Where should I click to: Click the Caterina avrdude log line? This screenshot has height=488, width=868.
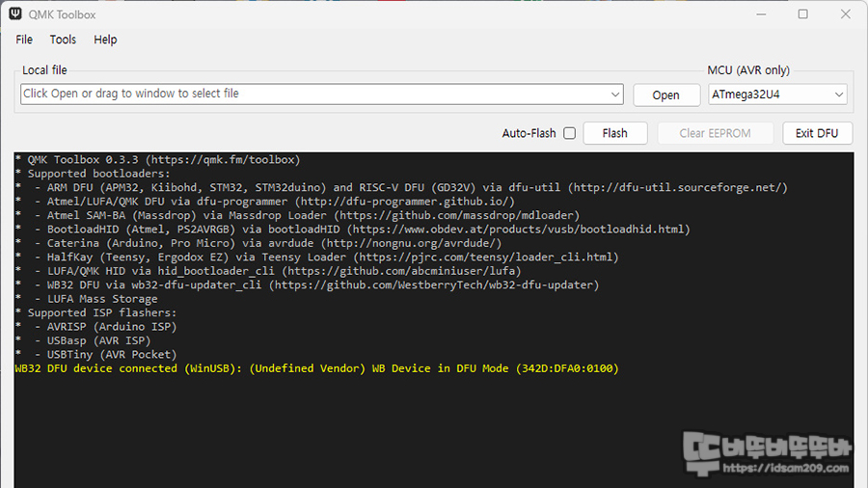click(x=258, y=243)
